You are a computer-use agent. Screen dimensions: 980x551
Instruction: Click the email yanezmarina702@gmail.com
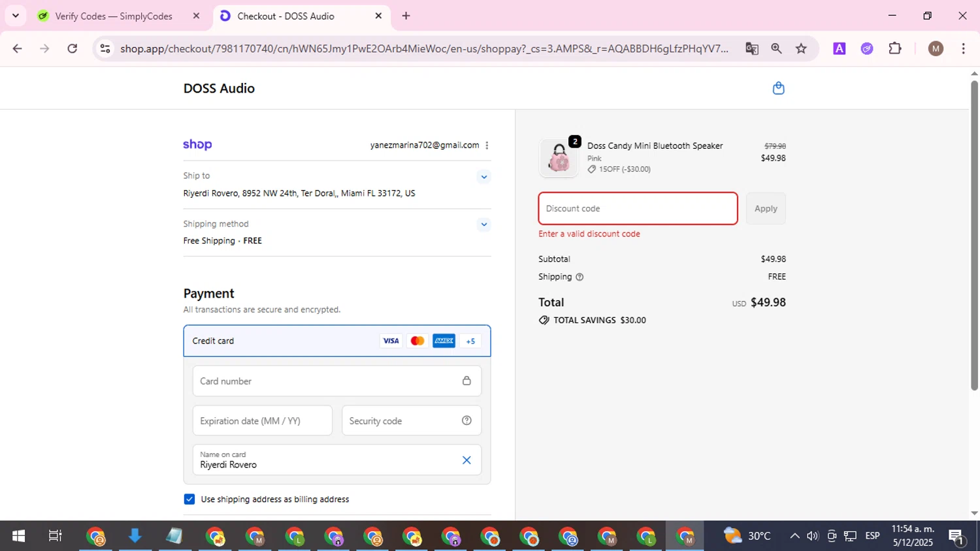[425, 145]
